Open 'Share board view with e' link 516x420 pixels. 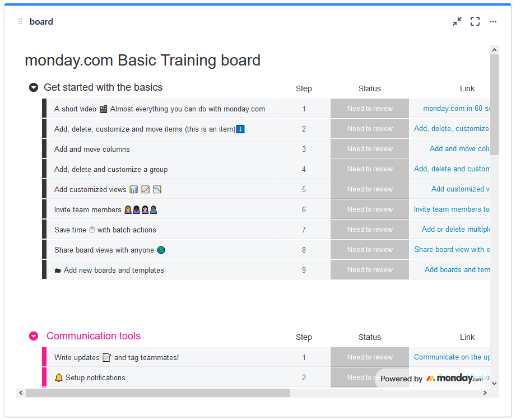click(452, 249)
